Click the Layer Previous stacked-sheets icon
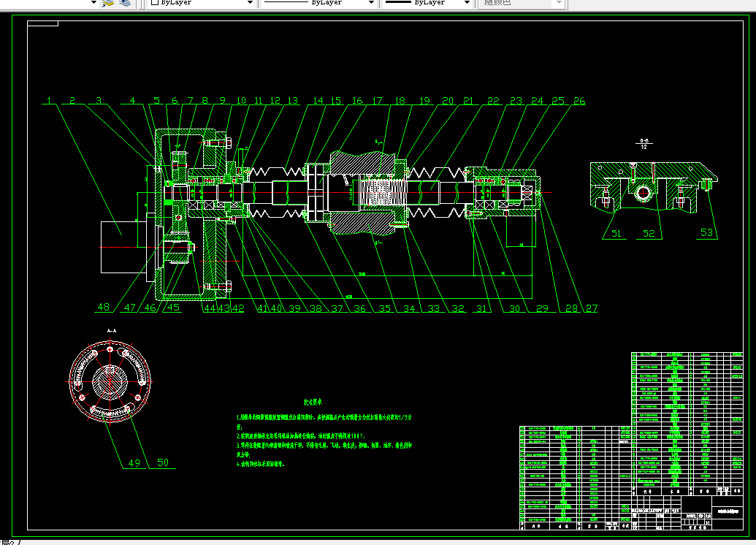The image size is (756, 545). coord(125,3)
